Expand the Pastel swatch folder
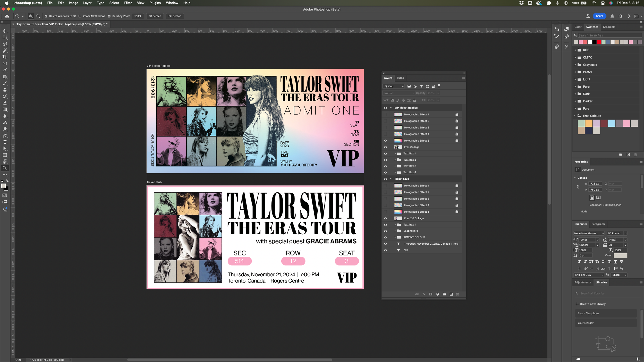This screenshot has height=362, width=644. (x=575, y=72)
